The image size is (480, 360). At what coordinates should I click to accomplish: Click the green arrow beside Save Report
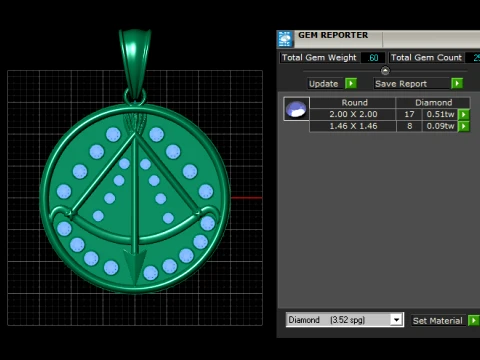tap(457, 83)
